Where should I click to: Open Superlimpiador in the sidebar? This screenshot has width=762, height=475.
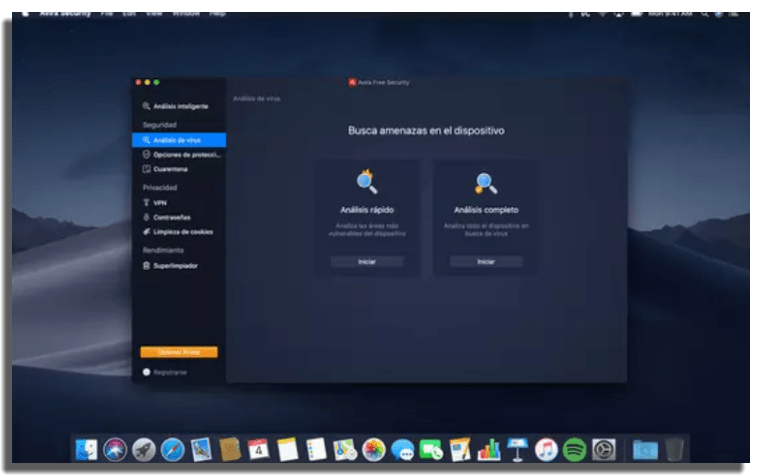tap(170, 265)
